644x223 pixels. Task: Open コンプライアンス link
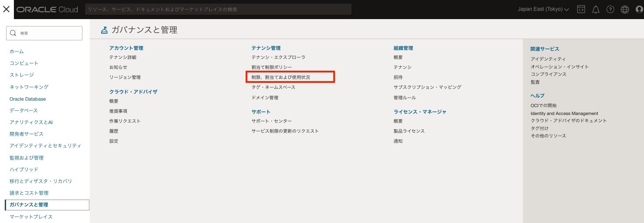coord(549,74)
